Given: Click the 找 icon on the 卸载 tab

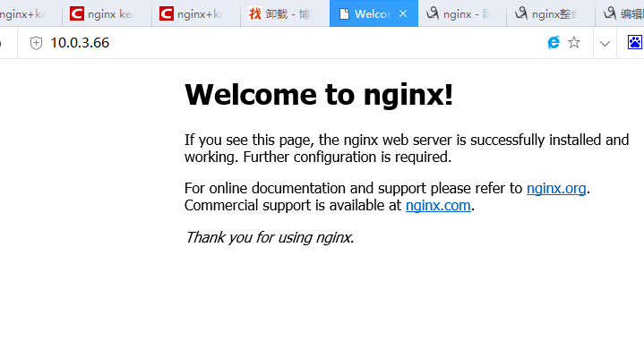Looking at the screenshot, I should tap(254, 14).
